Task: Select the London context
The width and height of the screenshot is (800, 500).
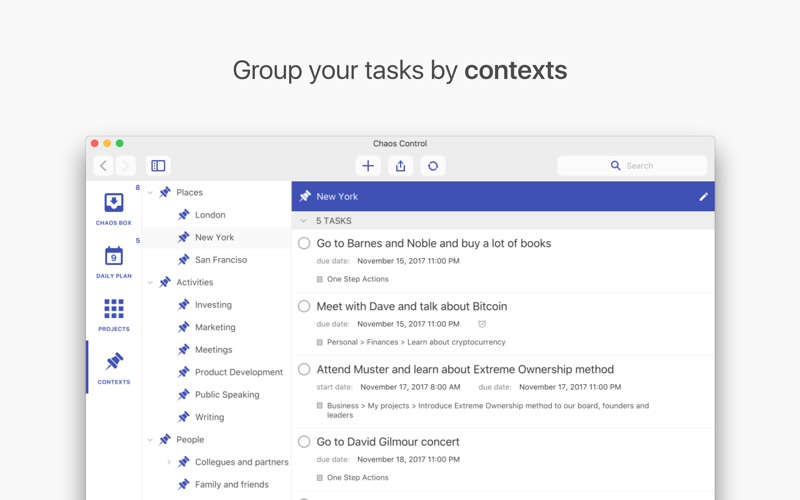Action: pos(210,215)
